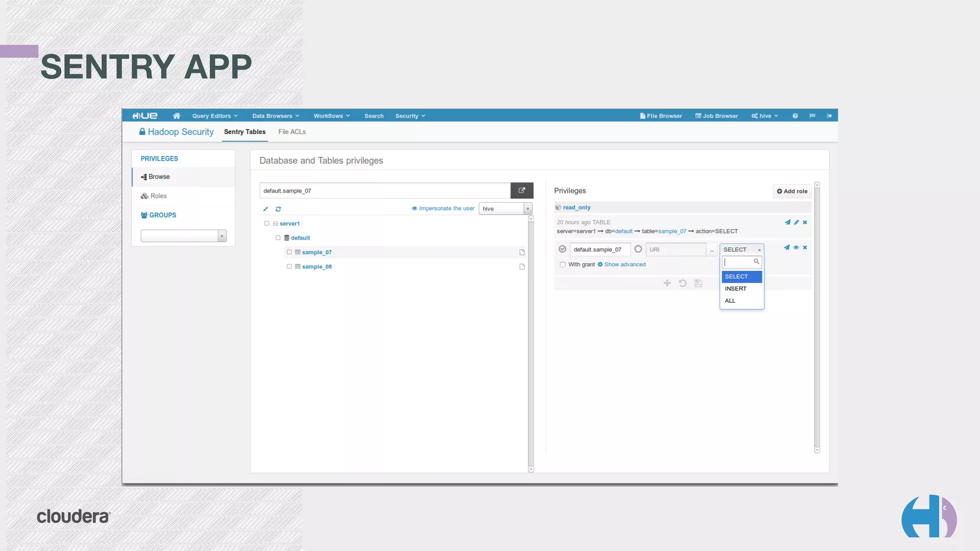Screen dimensions: 980x551
Task: Click the Hue home icon
Action: pos(177,116)
